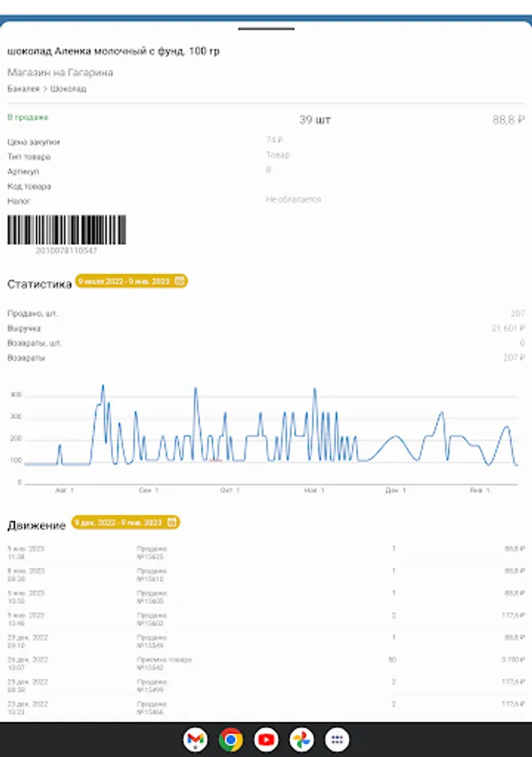
Task: Launch Chrome from the taskbar
Action: (230, 739)
